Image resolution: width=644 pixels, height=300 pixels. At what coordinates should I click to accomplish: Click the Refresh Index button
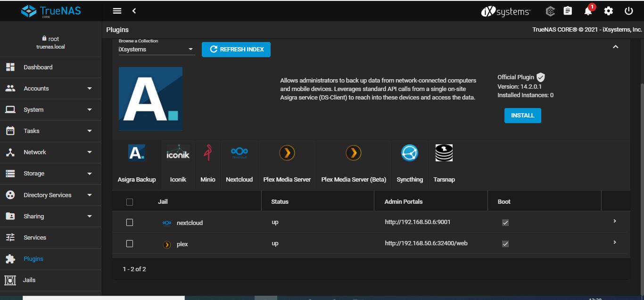pyautogui.click(x=236, y=49)
